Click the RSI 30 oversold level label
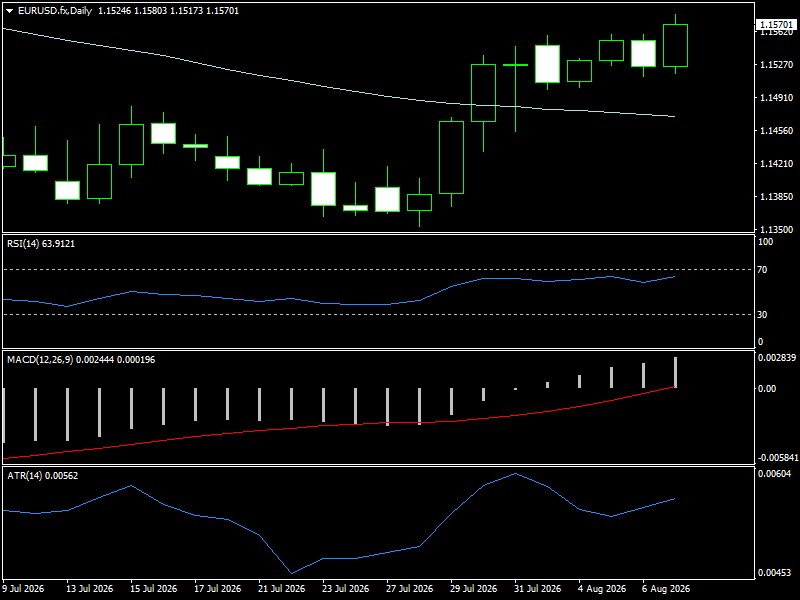 click(762, 315)
